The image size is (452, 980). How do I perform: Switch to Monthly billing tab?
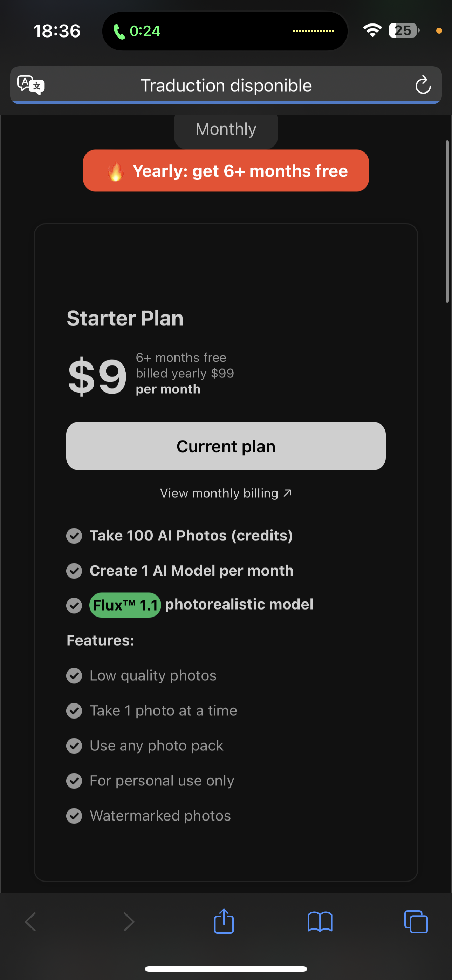pos(226,129)
